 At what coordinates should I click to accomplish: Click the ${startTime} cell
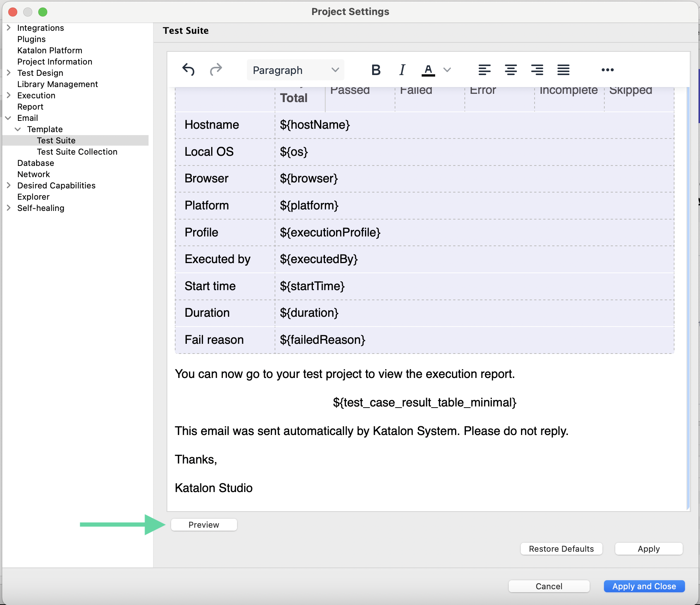coord(474,286)
